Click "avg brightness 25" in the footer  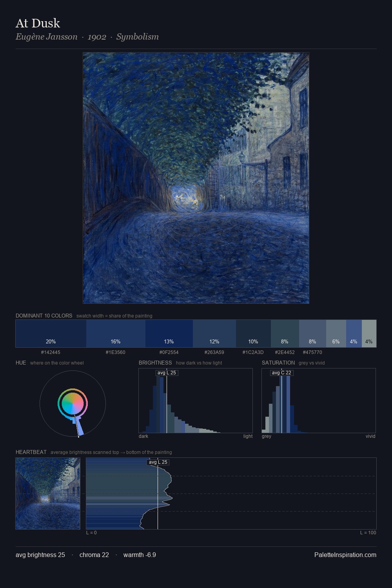(x=40, y=555)
